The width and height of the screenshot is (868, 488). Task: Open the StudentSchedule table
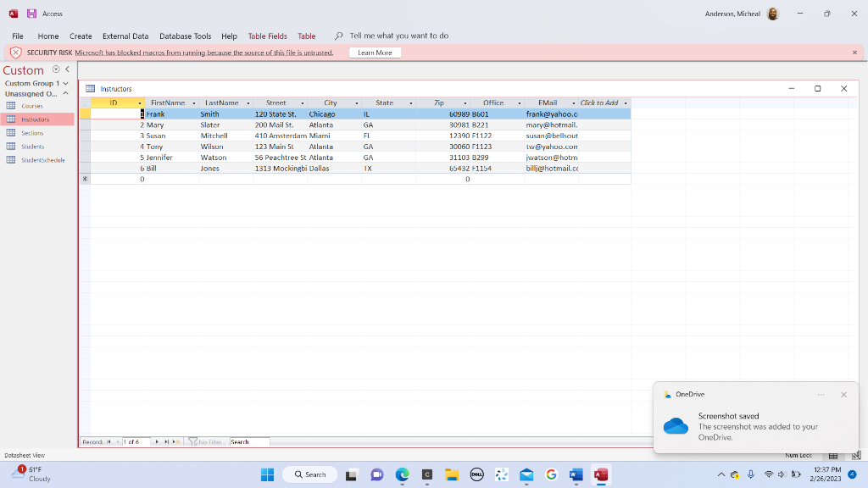(x=42, y=159)
